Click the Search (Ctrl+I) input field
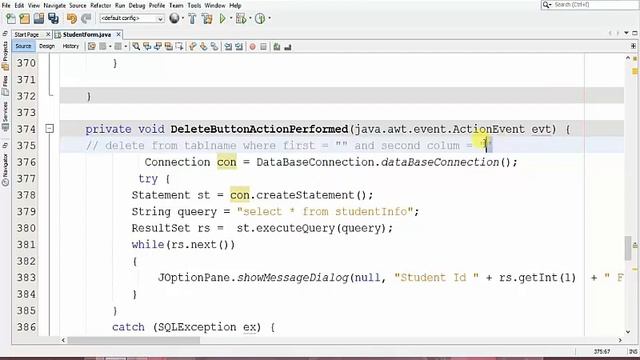640x360 pixels. pos(595,4)
